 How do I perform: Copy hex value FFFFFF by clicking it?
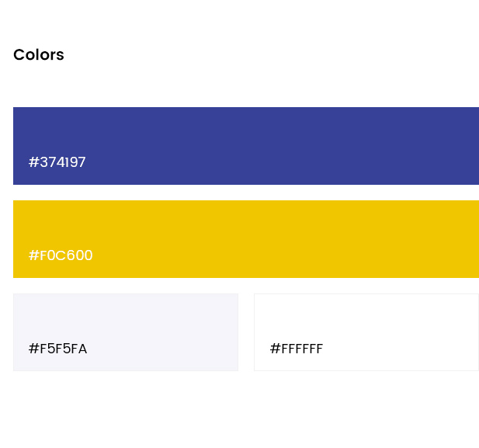297,349
